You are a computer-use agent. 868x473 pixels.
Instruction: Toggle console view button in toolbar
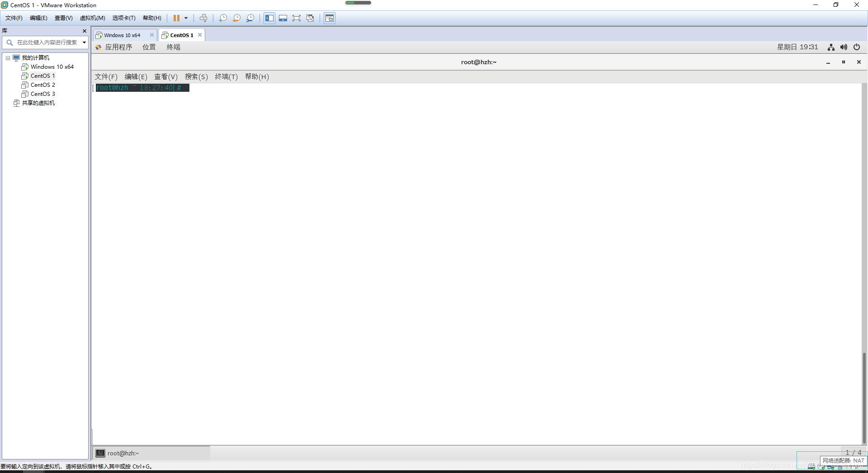pos(330,18)
